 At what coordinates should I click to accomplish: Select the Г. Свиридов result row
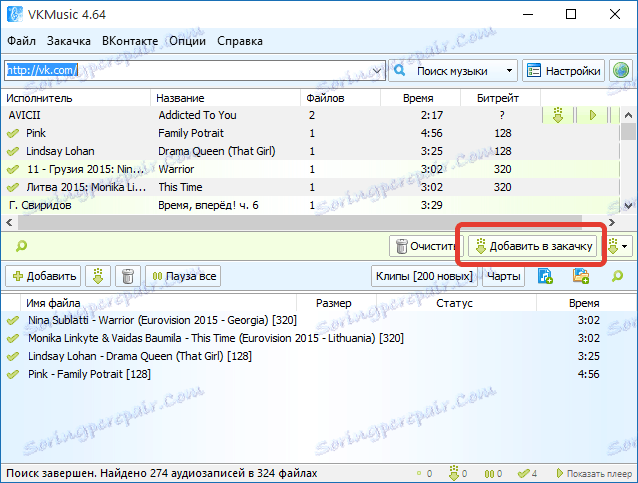tap(310, 205)
